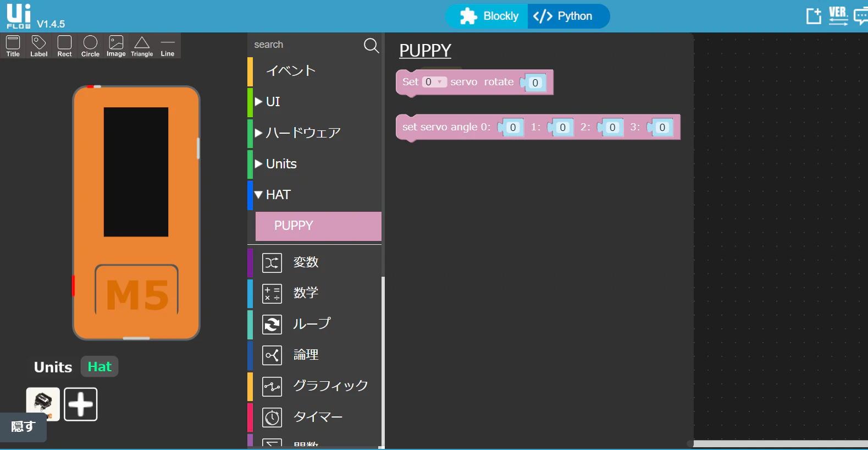Click the toolbox vertical scrollbar
The height and width of the screenshot is (450, 868).
tap(383, 361)
